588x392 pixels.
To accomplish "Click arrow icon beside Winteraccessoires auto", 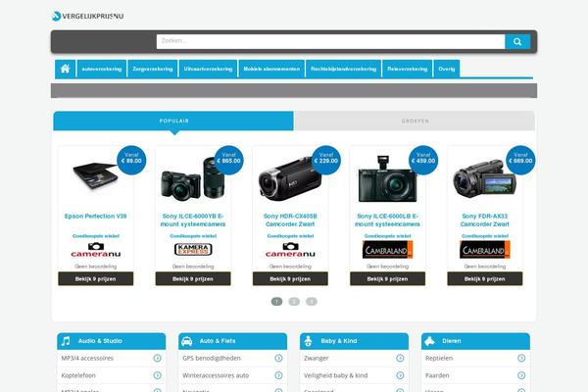I will point(278,375).
